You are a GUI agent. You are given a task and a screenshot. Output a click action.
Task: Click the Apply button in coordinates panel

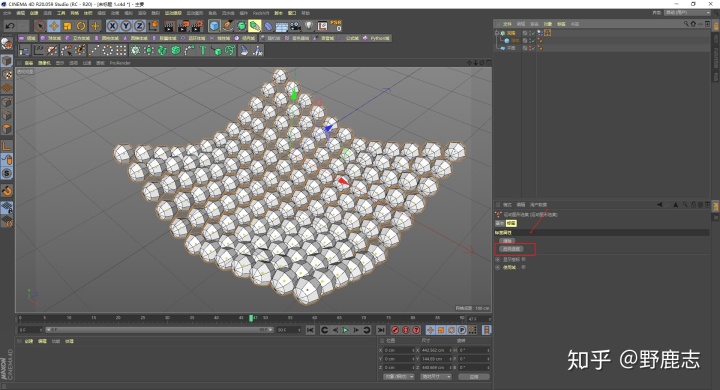point(474,377)
